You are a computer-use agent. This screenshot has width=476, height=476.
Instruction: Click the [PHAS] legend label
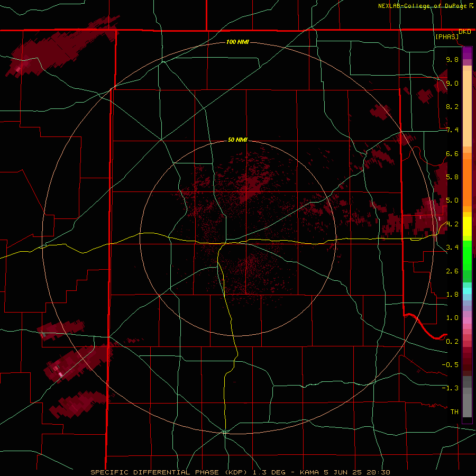click(x=447, y=37)
